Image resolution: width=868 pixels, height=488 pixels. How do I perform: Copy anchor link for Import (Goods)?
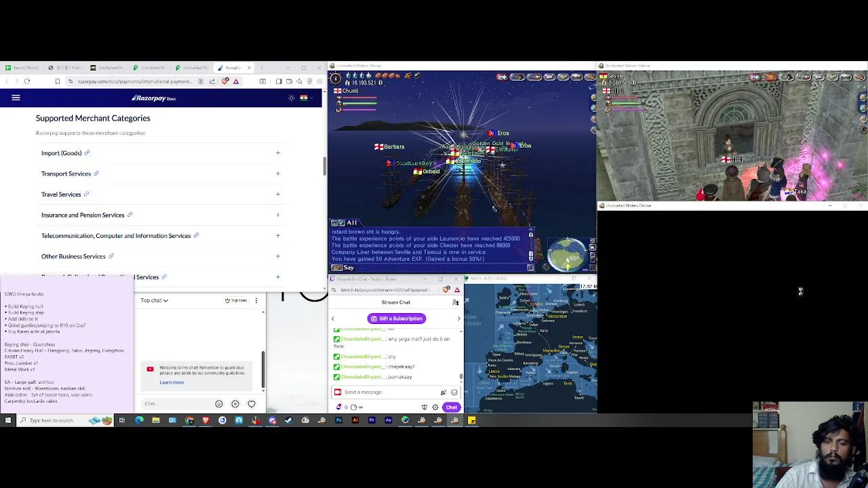point(87,152)
